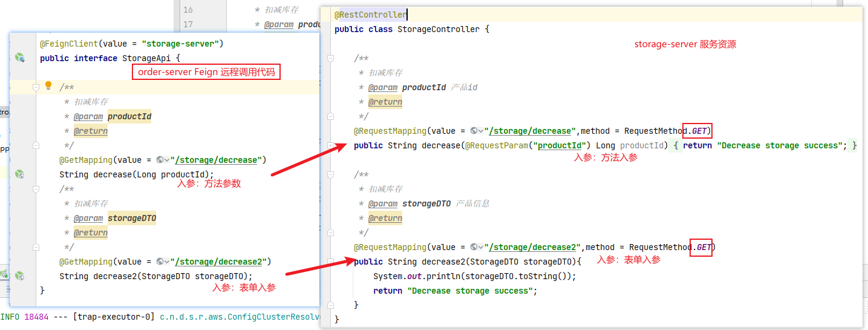Follow "/storage/decrease" URL link in StorageController
The height and width of the screenshot is (330, 868).
[529, 131]
